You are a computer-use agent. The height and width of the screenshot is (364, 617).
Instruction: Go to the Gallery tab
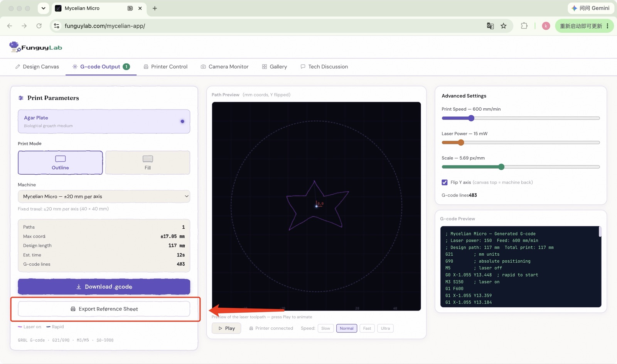tap(275, 67)
